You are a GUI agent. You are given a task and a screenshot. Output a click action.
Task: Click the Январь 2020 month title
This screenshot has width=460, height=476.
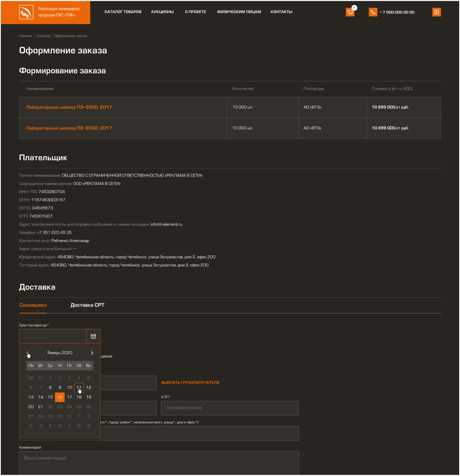(x=60, y=353)
